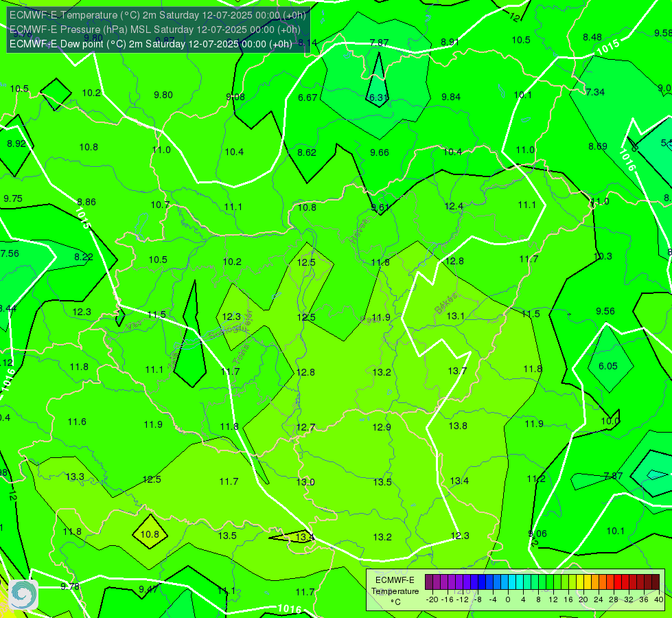Screen dimensions: 672x618
Task: Click the 13.7 temperature value
Action: point(457,371)
